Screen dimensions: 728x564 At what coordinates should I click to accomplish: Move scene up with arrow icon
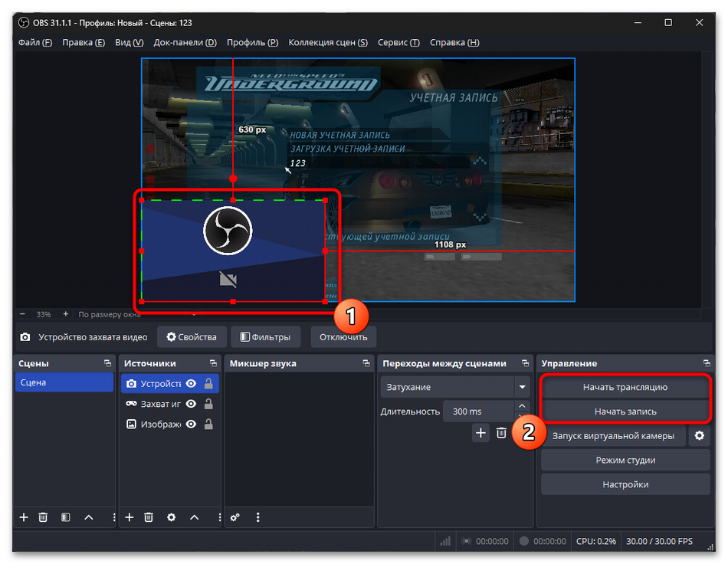(89, 517)
